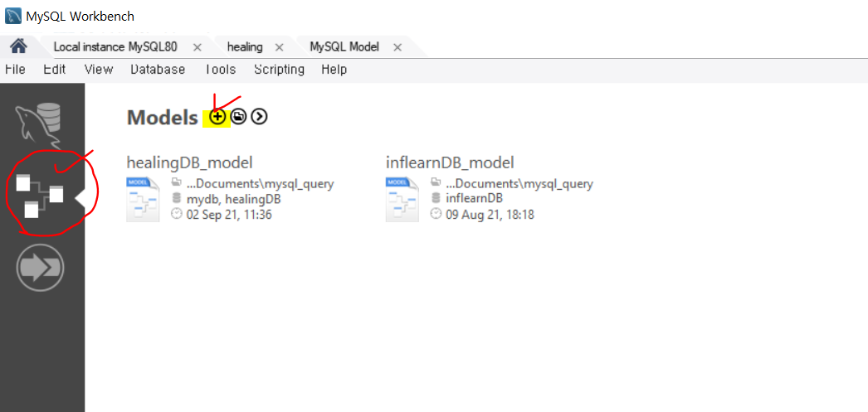Click healingDB_model path ...Documents\mysql_query
The image size is (868, 412).
point(261,183)
